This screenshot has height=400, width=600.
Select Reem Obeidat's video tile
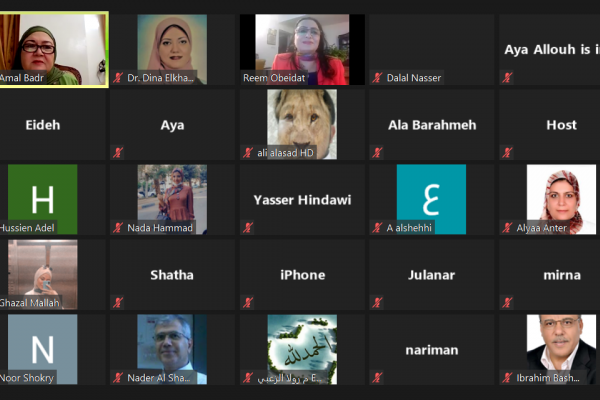point(302,49)
